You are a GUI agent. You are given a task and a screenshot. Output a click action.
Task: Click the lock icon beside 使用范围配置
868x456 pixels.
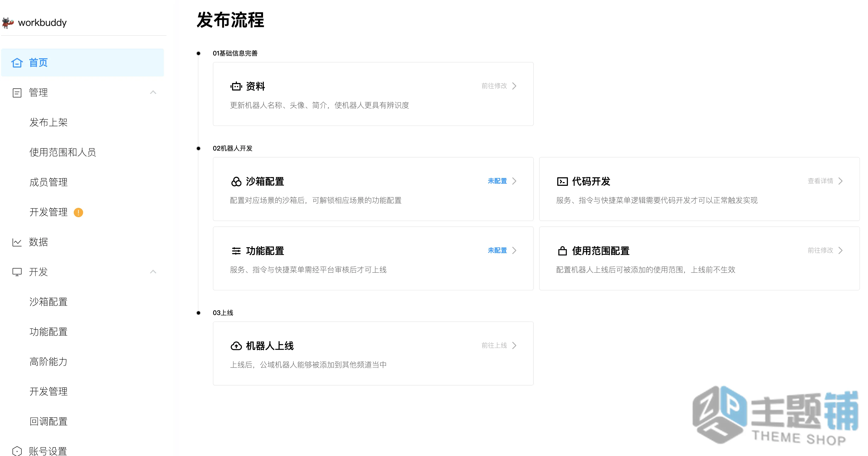pyautogui.click(x=562, y=251)
